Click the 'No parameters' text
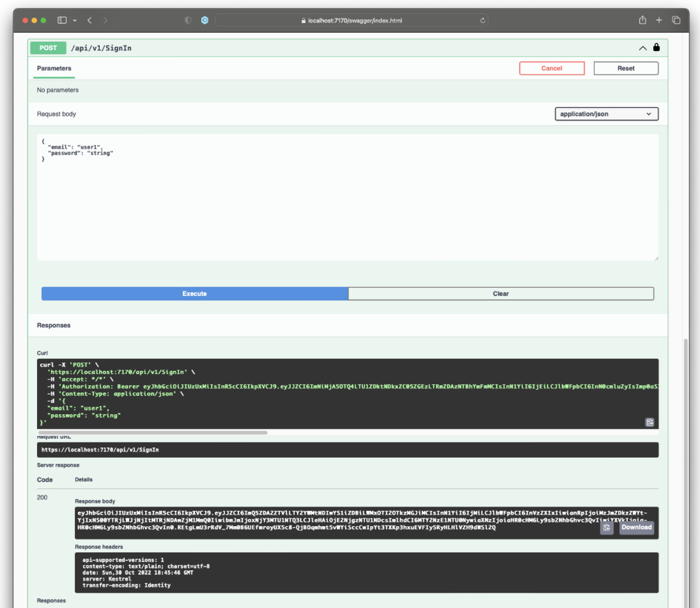 point(58,90)
